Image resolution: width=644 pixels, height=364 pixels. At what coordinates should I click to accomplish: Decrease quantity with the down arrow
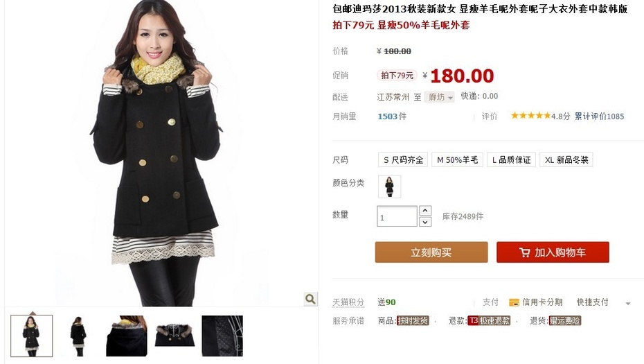425,222
